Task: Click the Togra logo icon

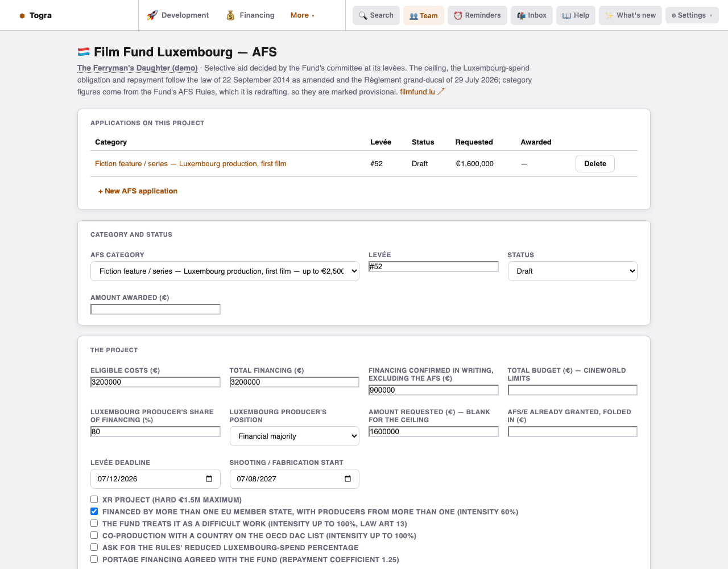Action: click(x=22, y=15)
